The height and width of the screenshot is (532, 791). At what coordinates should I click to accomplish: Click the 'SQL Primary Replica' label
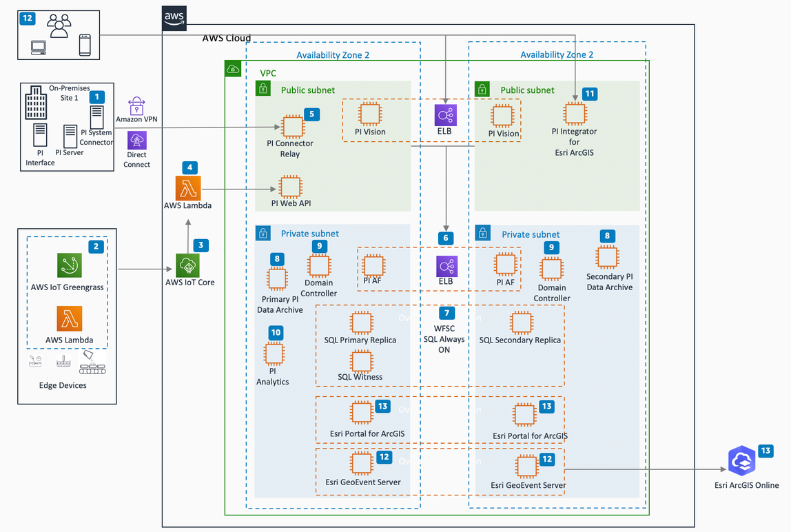pyautogui.click(x=360, y=340)
